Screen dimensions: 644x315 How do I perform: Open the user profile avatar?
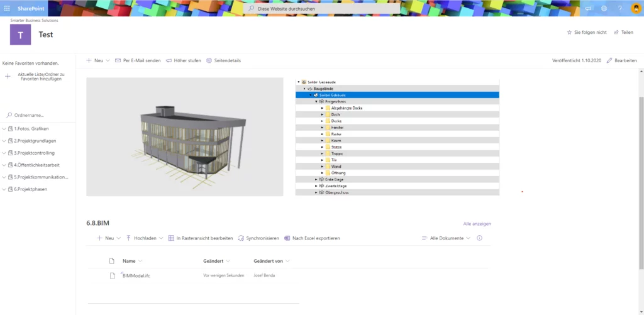tap(635, 8)
